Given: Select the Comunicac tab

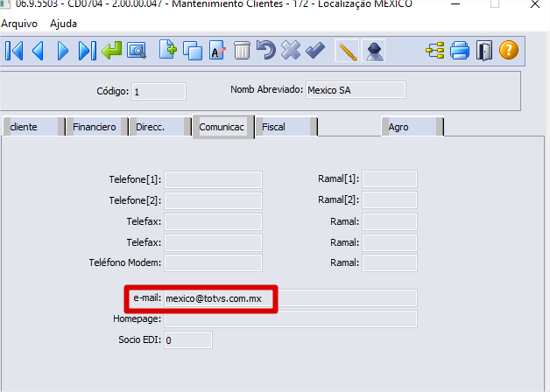Looking at the screenshot, I should coord(223,127).
